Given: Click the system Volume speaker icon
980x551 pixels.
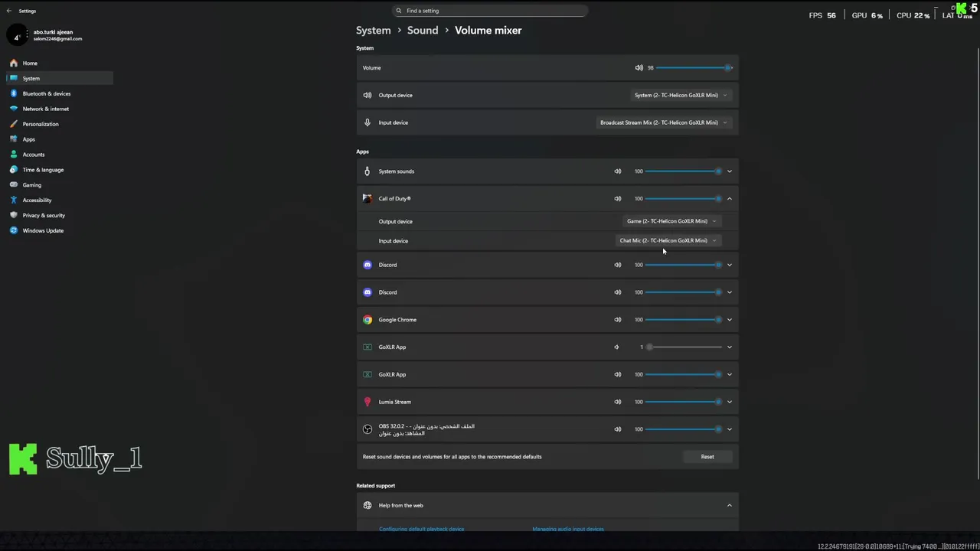Looking at the screenshot, I should click(639, 68).
